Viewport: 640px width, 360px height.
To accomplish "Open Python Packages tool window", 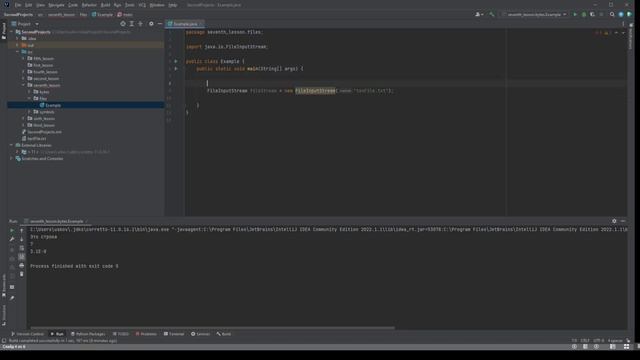I will coord(88,334).
